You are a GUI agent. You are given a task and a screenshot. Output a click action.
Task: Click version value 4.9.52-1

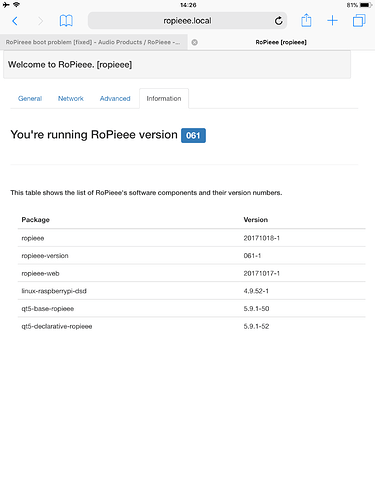[256, 291]
